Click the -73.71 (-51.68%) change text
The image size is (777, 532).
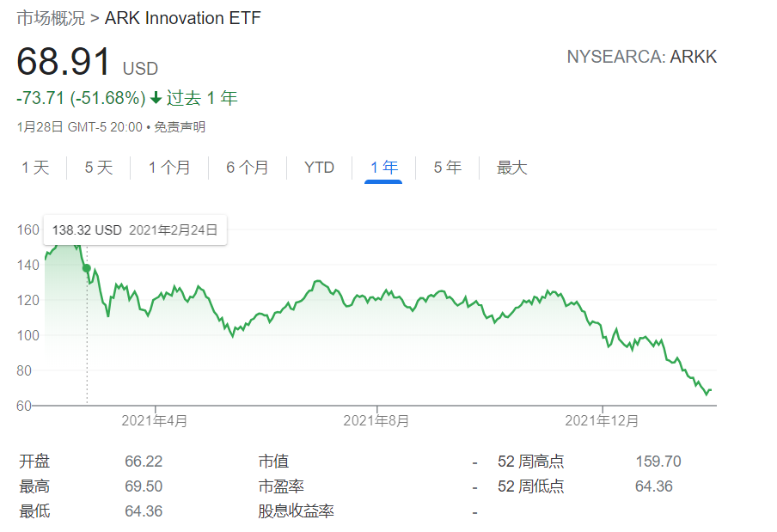[79, 99]
